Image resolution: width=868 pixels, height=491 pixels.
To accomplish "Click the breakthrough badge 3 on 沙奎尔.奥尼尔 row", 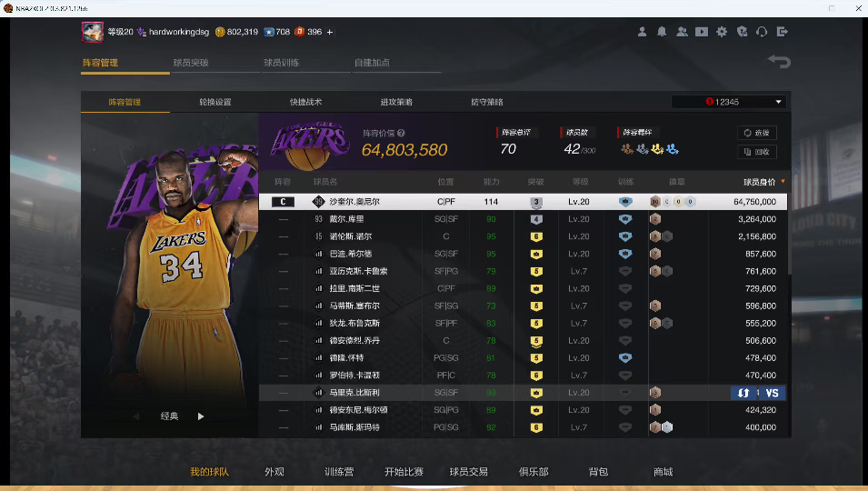I will click(x=536, y=202).
